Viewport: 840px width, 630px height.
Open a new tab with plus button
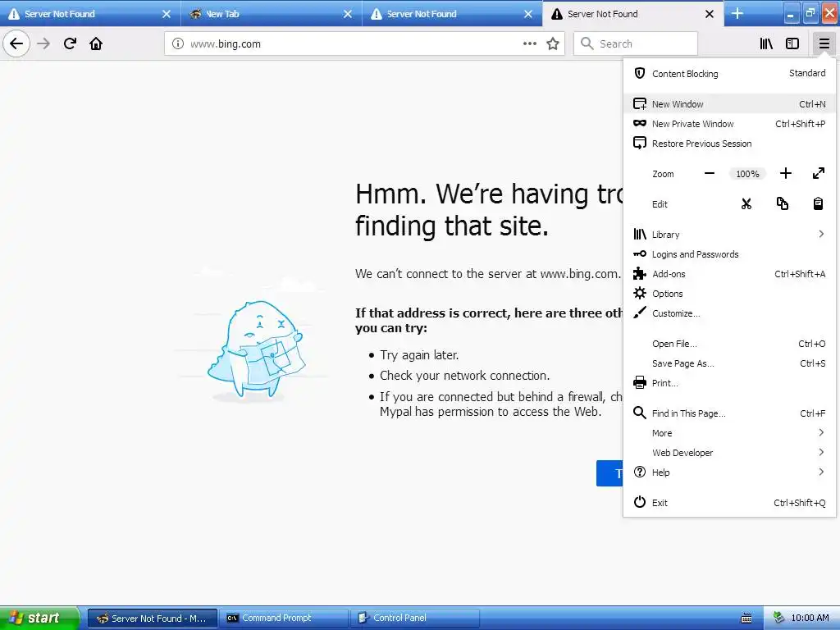click(x=737, y=13)
